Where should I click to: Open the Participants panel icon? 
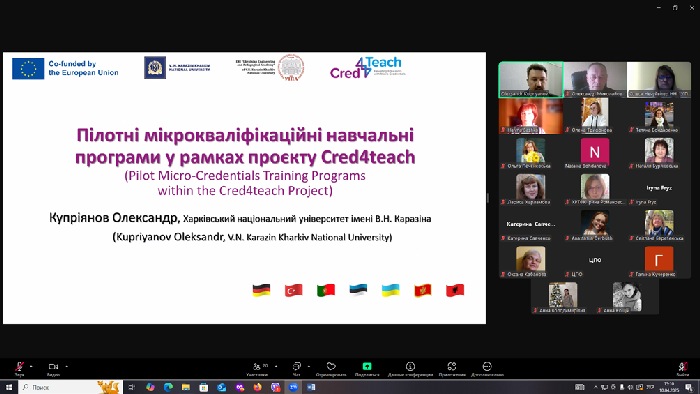coord(257,366)
